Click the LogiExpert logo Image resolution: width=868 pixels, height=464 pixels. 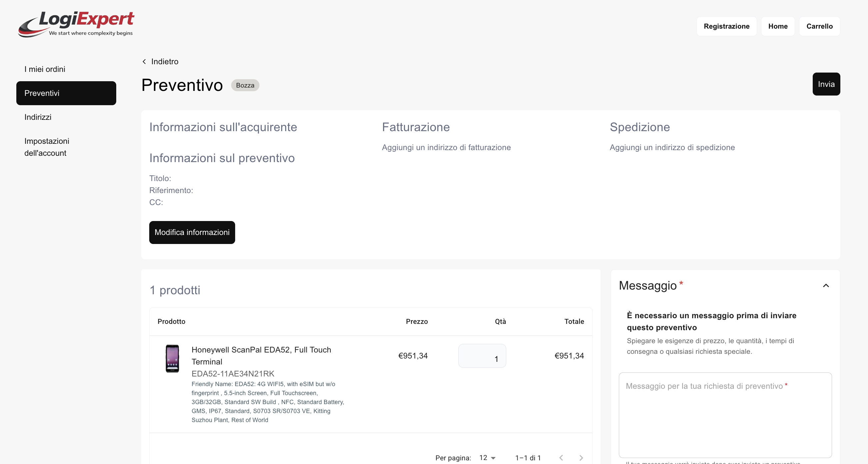76,24
